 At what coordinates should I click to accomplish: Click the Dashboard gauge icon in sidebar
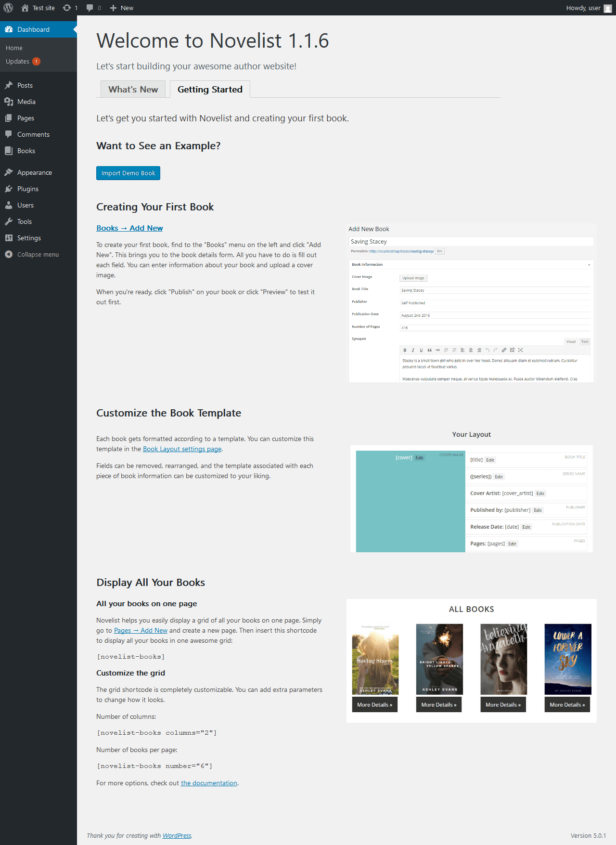click(x=9, y=29)
